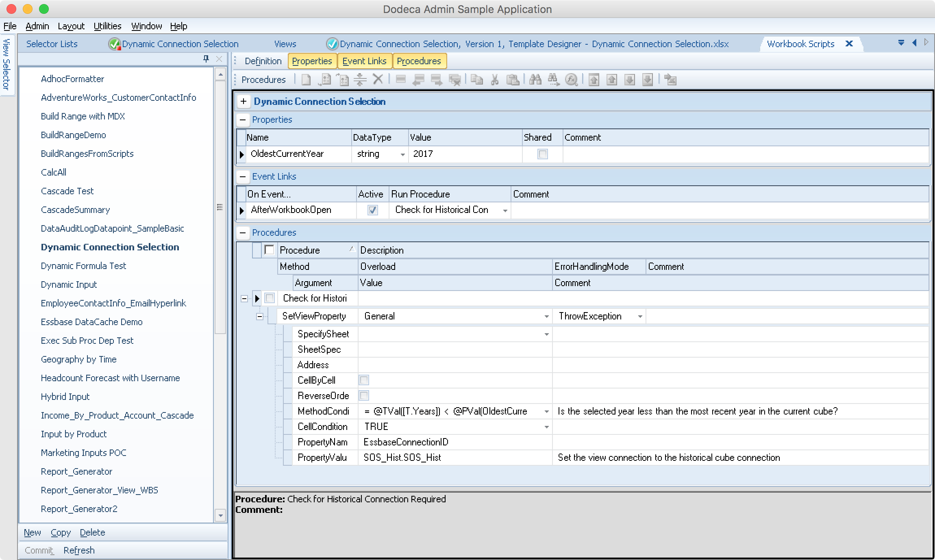This screenshot has height=560, width=935.
Task: Enable the CellByCell checkbox
Action: (364, 380)
